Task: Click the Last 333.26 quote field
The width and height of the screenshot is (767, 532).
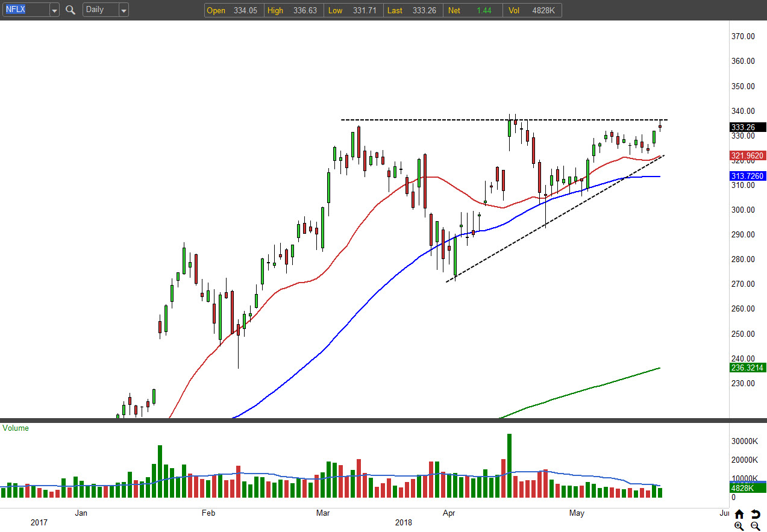Action: click(413, 10)
